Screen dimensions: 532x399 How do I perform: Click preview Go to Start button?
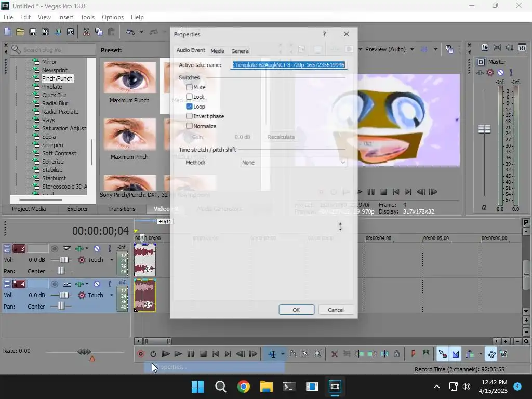[x=395, y=192]
